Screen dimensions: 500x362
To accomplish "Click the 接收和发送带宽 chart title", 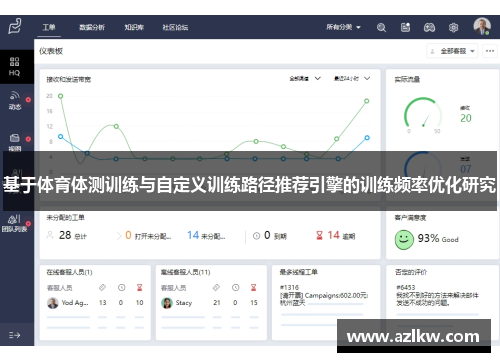I will [68, 79].
